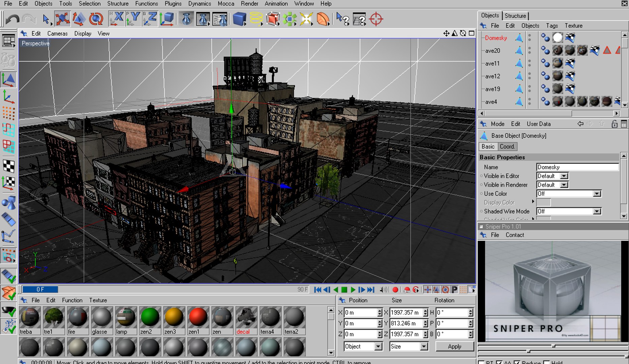This screenshot has width=629, height=364.
Task: Toggle the Y axis lock
Action: (x=133, y=19)
